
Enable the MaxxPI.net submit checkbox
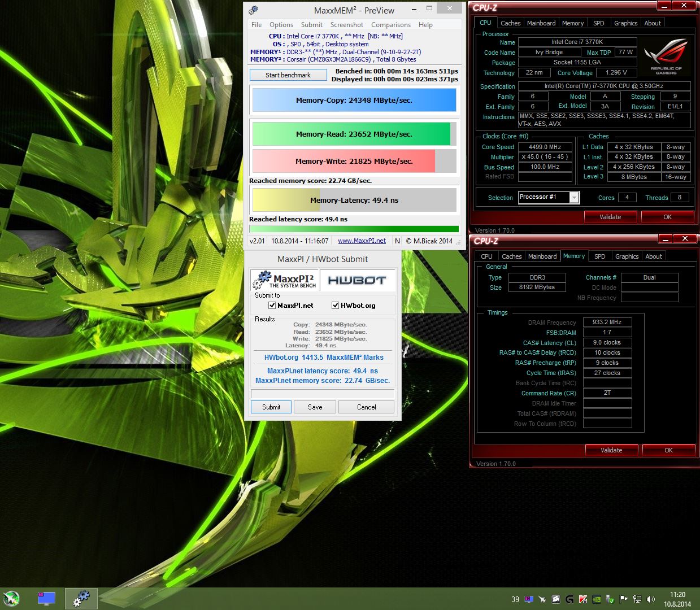272,306
